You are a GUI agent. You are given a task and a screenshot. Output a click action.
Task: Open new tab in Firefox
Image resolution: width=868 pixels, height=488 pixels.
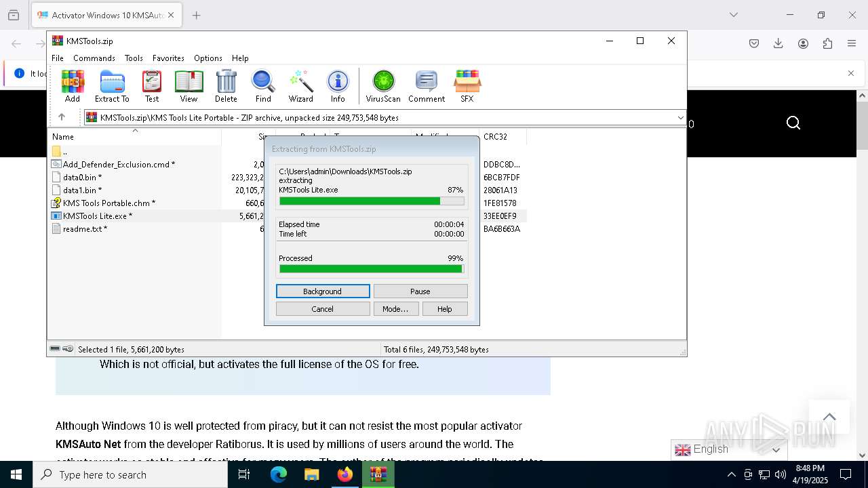[197, 15]
